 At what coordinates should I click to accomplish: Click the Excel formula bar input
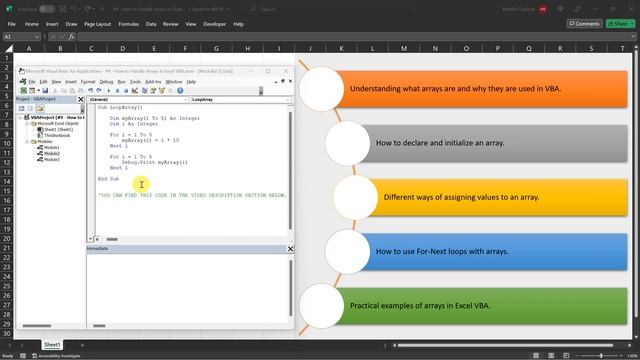[353, 37]
